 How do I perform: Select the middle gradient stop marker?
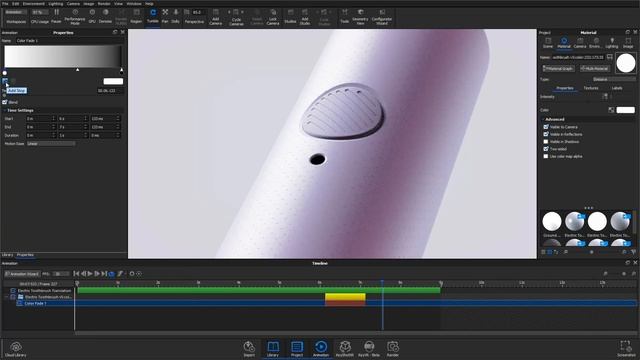point(78,70)
